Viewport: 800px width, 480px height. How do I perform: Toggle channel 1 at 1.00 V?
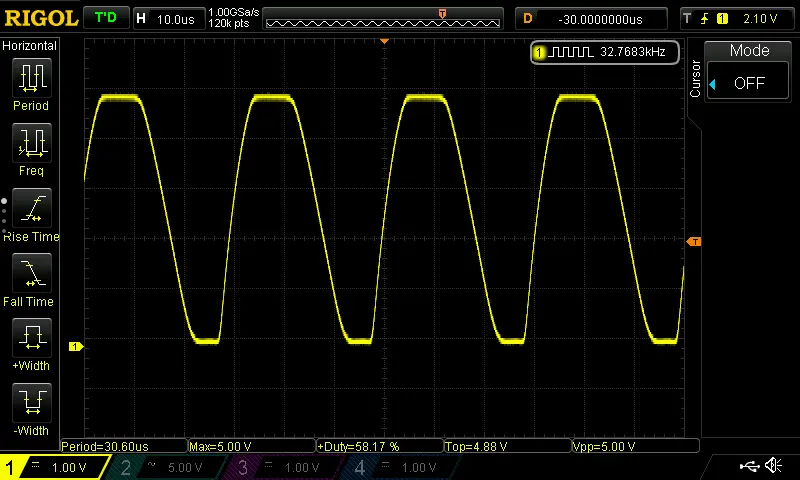pyautogui.click(x=55, y=467)
